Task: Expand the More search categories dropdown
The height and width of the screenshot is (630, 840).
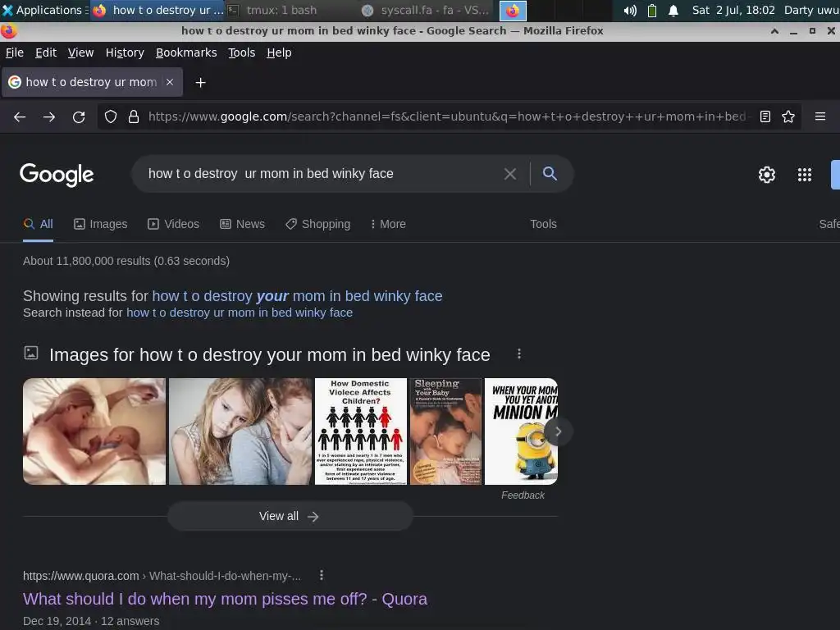Action: click(x=388, y=224)
